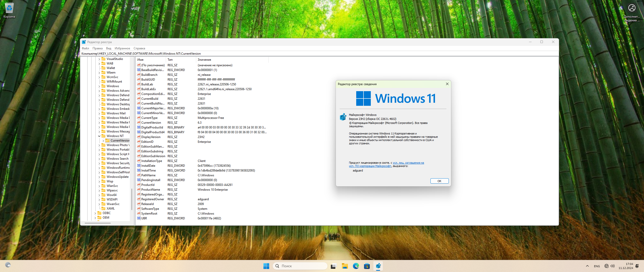Expand the Wow64 tree node
Image resolution: width=644 pixels, height=272 pixels.
tap(99, 195)
